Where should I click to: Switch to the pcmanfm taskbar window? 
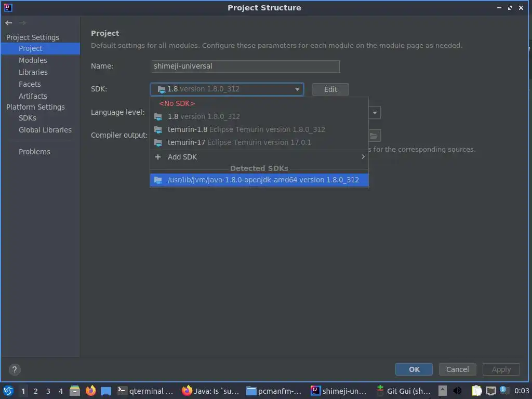(x=274, y=391)
